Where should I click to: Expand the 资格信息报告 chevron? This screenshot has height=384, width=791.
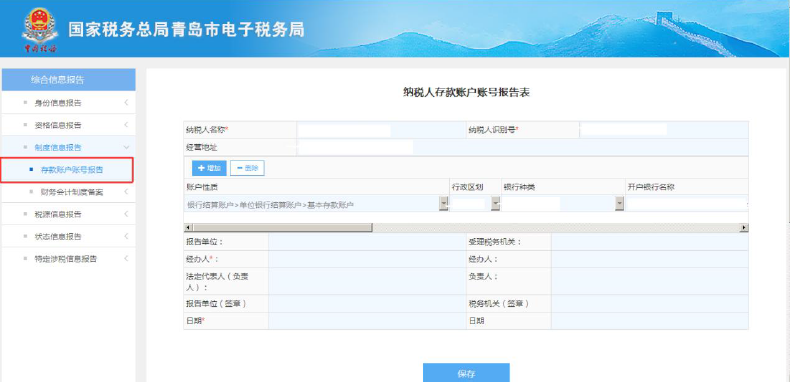point(126,125)
